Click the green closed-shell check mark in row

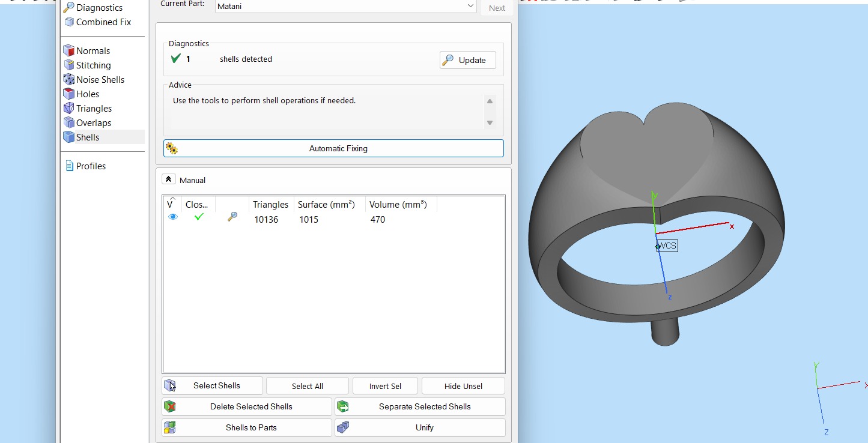tap(199, 217)
